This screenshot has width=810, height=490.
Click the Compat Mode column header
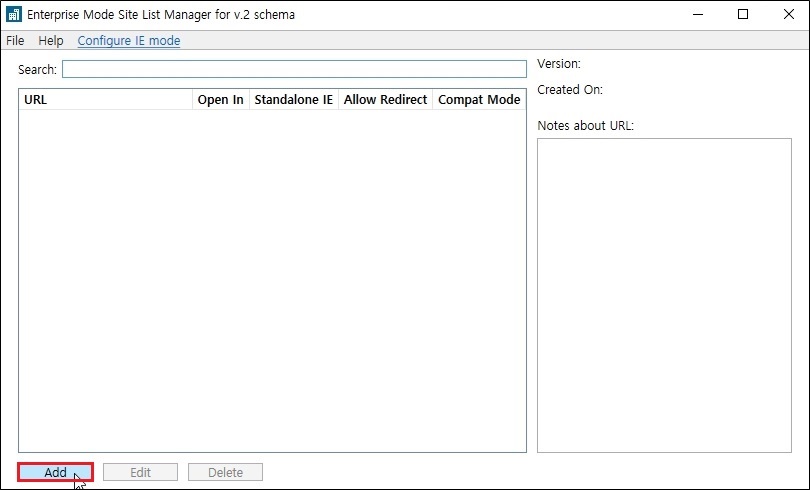[x=479, y=100]
